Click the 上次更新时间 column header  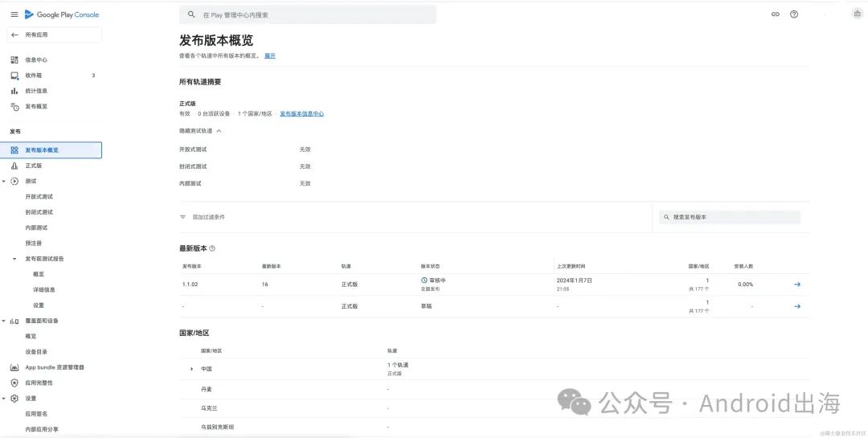click(571, 266)
